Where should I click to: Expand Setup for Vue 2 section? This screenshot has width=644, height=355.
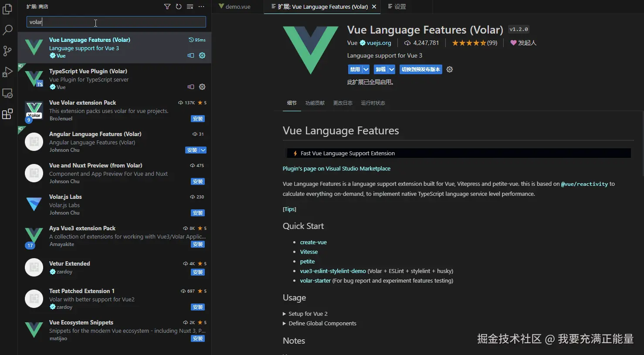[x=305, y=314]
